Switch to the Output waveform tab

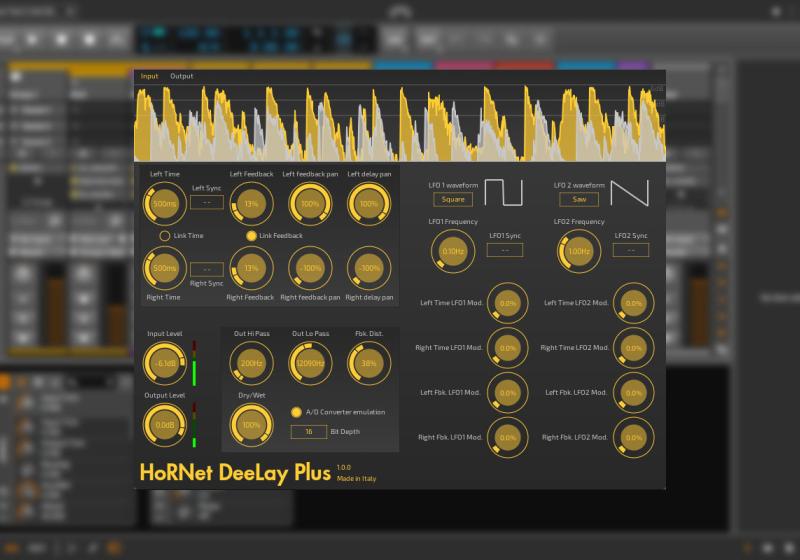pyautogui.click(x=182, y=76)
